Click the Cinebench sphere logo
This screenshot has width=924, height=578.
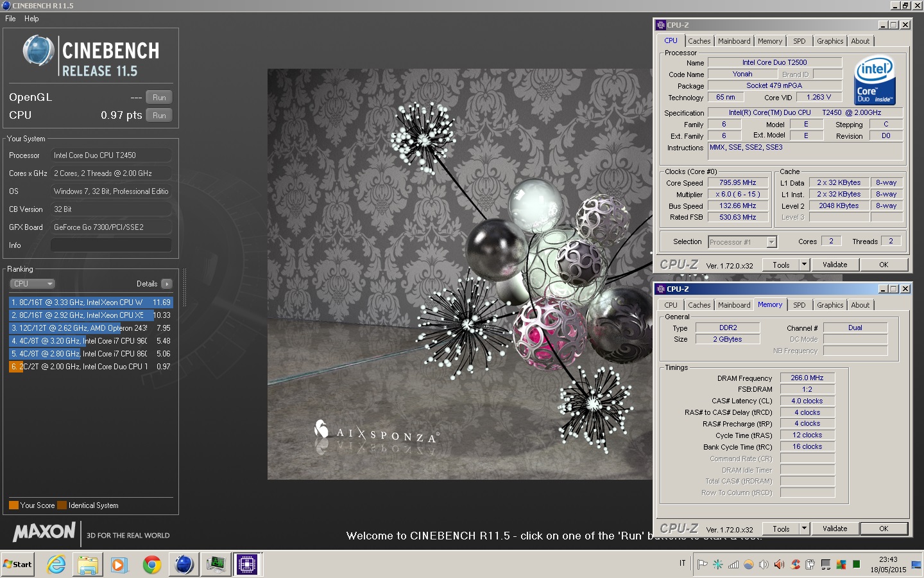(x=38, y=50)
